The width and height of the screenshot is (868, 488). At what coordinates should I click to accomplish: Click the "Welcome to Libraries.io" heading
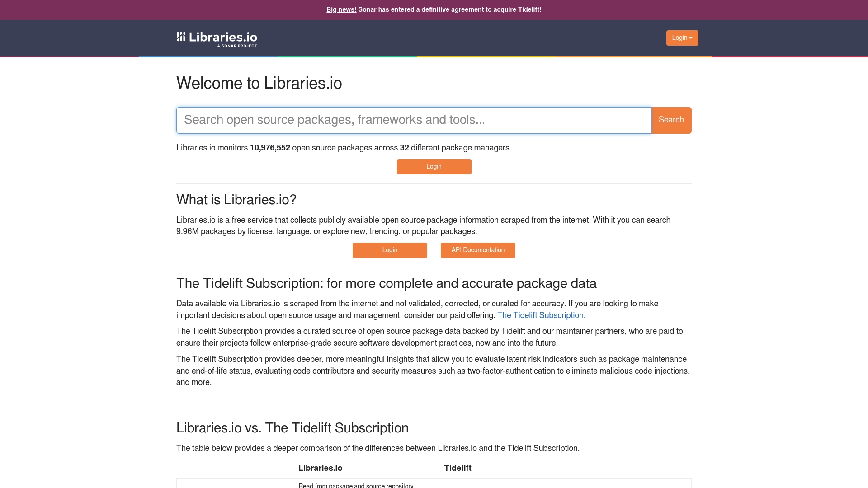coord(259,84)
